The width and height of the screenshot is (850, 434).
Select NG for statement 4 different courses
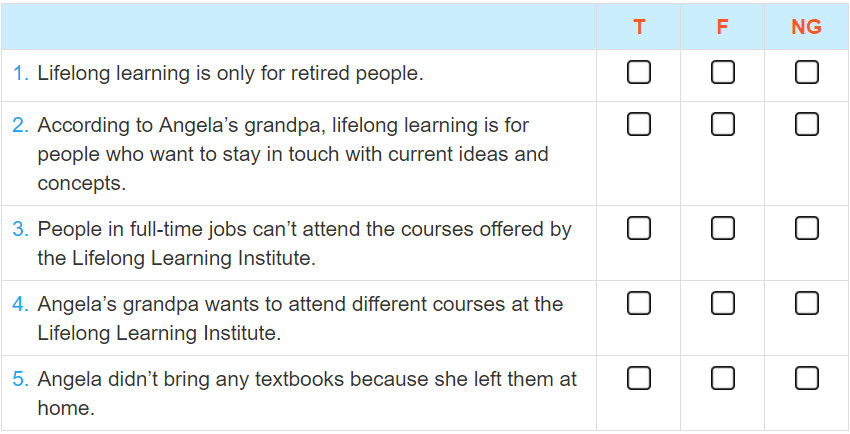(807, 303)
